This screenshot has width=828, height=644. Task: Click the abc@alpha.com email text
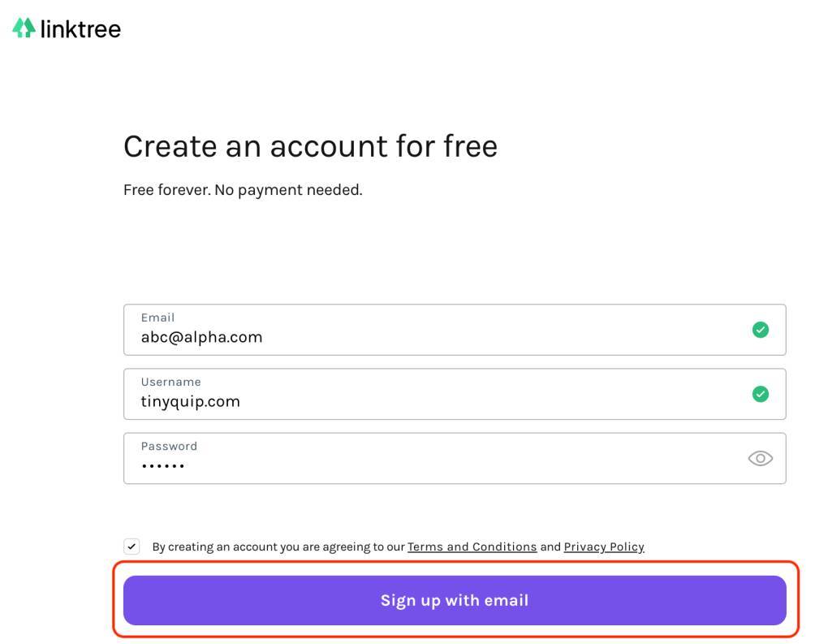click(x=201, y=337)
